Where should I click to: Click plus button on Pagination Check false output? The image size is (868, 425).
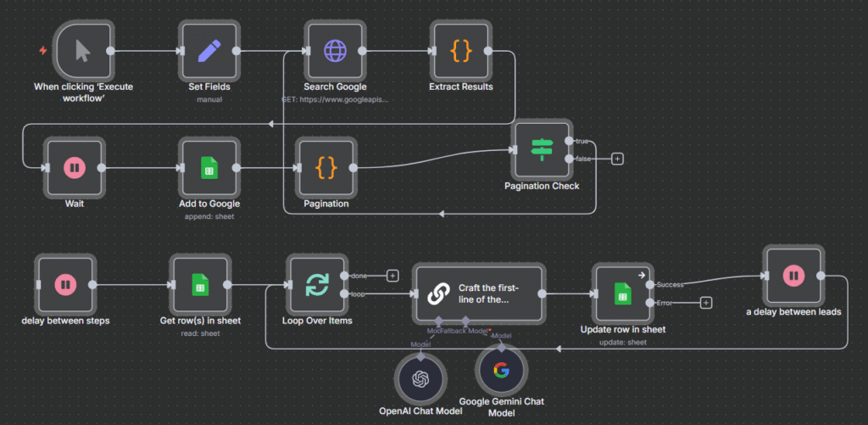click(617, 159)
